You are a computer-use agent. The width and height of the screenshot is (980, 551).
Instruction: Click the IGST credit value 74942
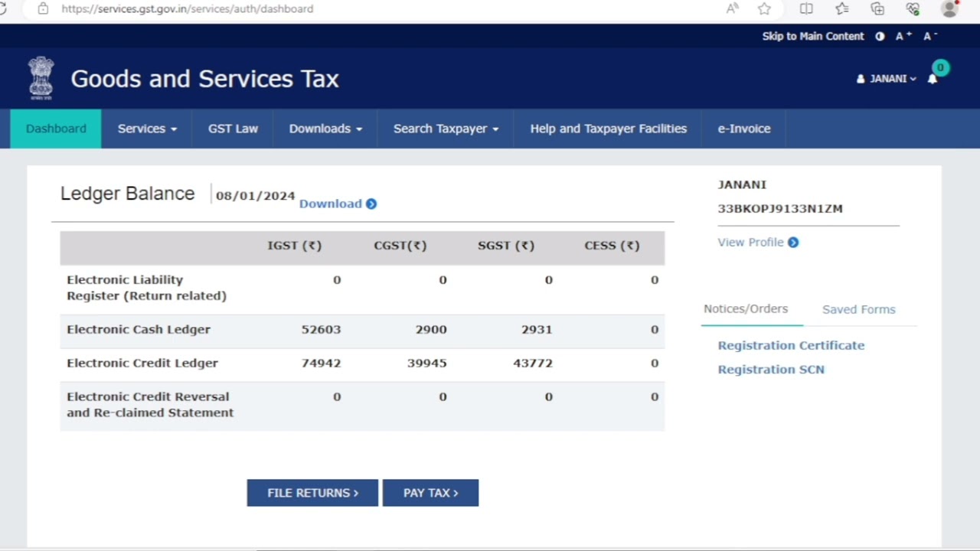click(x=322, y=364)
